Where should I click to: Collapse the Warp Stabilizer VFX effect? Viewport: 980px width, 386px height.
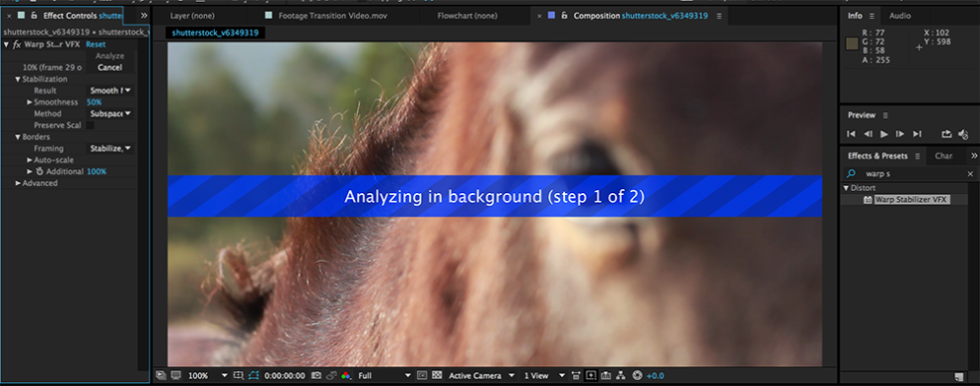click(x=6, y=44)
